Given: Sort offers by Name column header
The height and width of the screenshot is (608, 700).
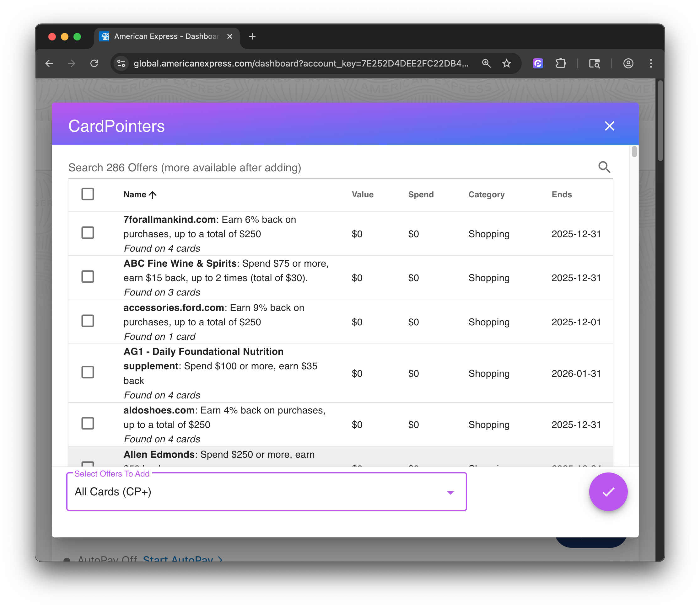Looking at the screenshot, I should pos(135,195).
